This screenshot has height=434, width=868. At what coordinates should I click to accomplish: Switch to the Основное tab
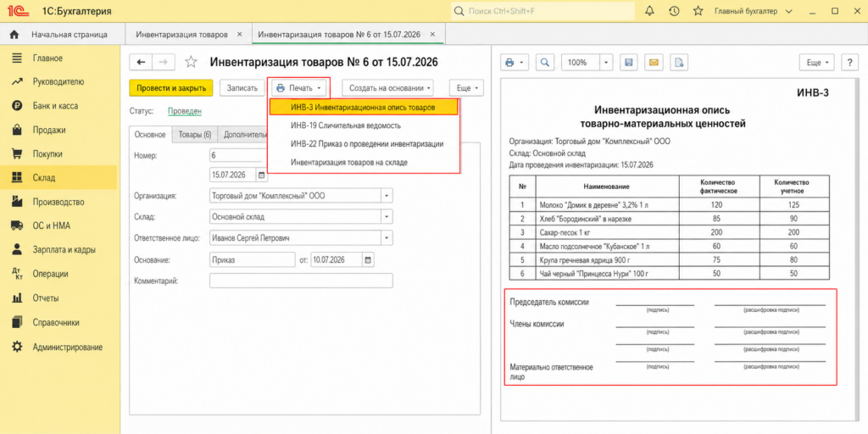[x=150, y=135]
